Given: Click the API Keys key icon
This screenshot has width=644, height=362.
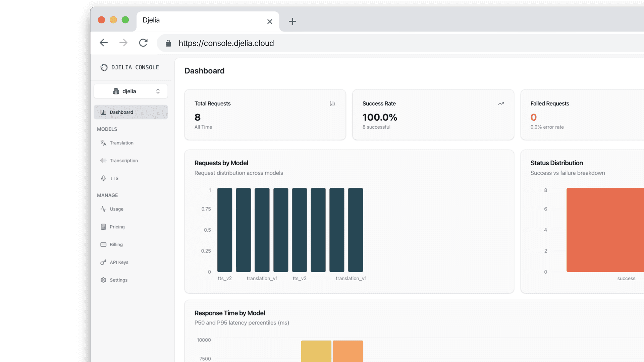Looking at the screenshot, I should [103, 262].
